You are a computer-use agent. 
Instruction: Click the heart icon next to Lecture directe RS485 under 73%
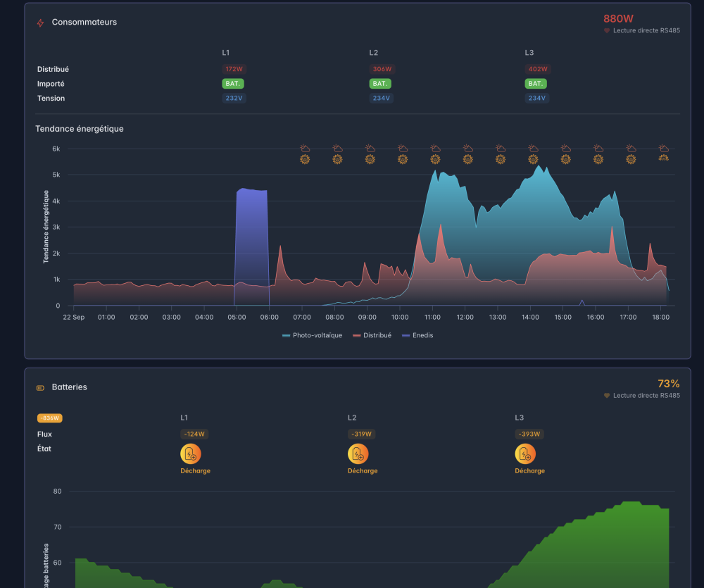coord(607,396)
